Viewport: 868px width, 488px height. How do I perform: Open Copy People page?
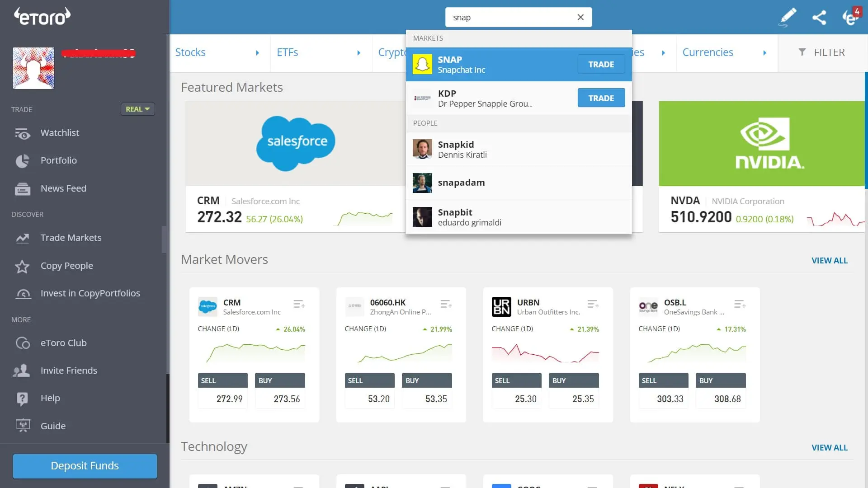point(67,266)
